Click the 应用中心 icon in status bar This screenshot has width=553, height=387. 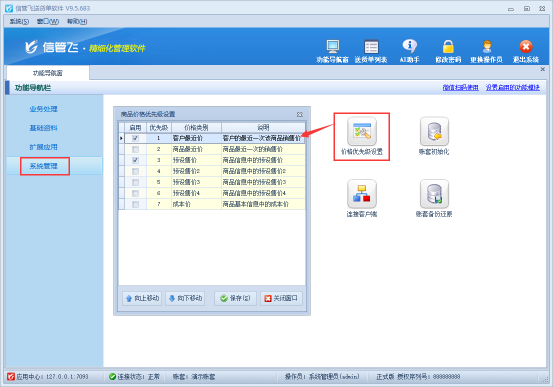click(x=11, y=377)
